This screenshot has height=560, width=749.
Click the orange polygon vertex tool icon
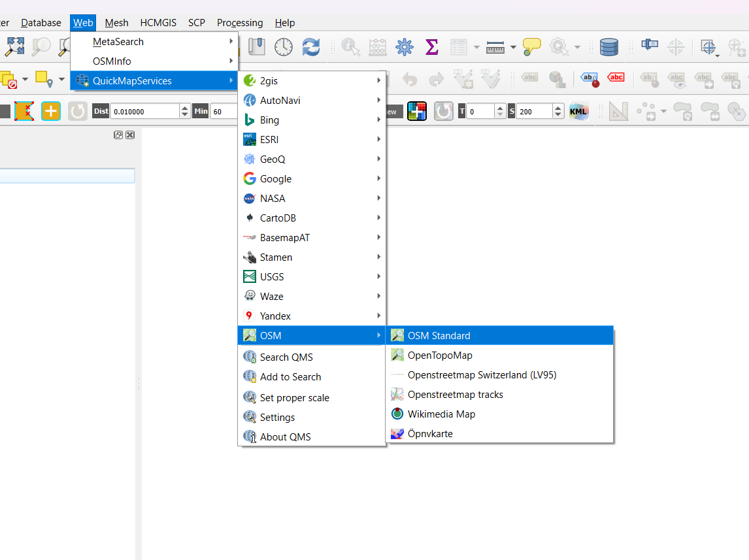24,111
